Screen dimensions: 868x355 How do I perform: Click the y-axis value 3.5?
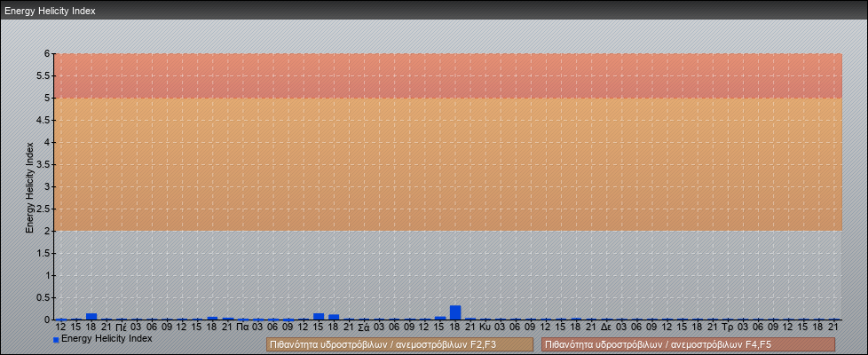point(43,164)
